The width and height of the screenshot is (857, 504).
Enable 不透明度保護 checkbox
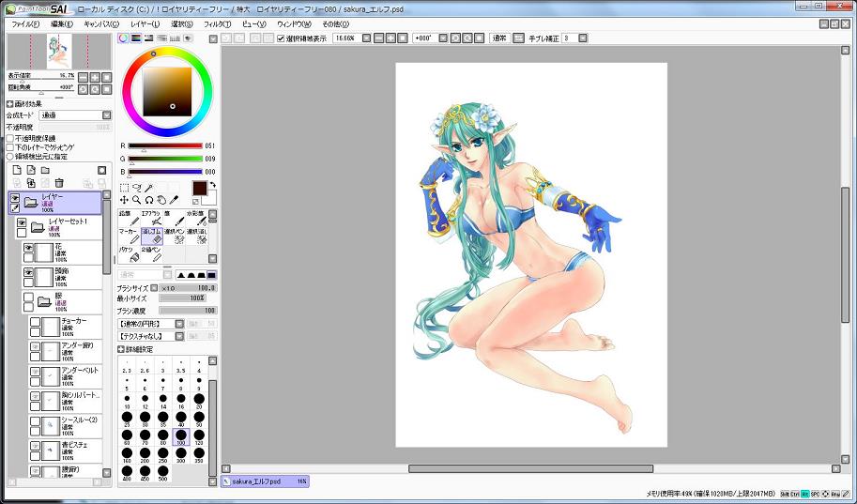[10, 138]
